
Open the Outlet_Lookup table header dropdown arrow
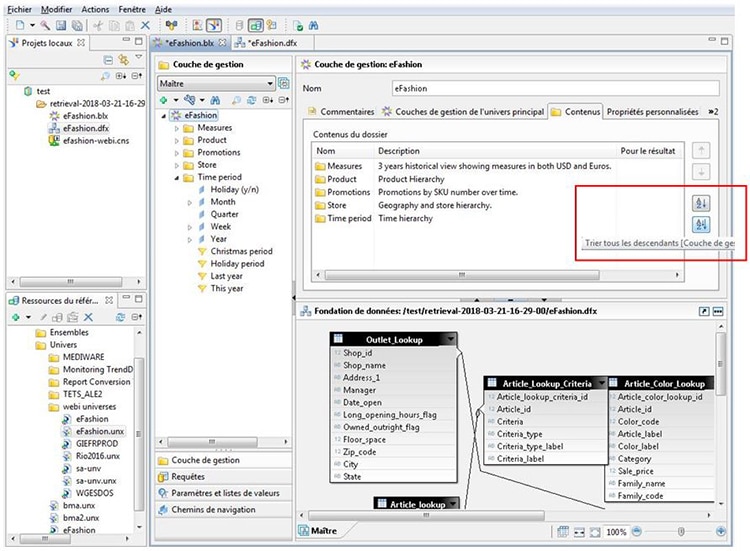[450, 339]
